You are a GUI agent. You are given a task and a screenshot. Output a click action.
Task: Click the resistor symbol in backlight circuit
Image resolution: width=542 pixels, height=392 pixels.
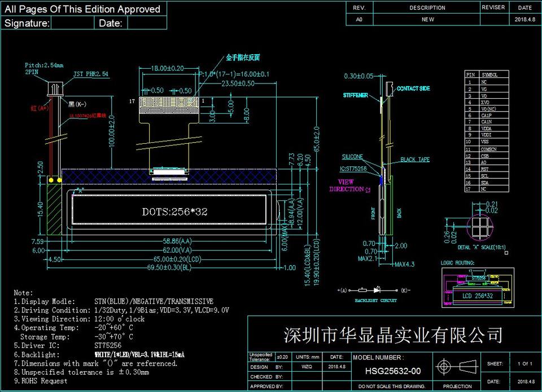[x=362, y=290]
